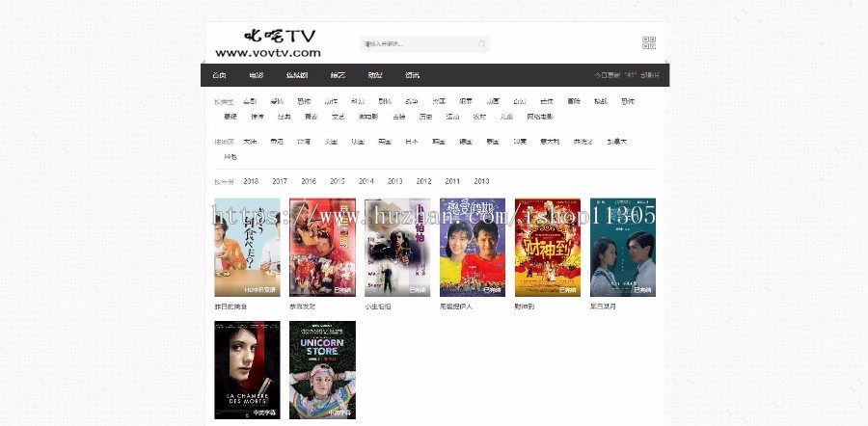Open the 综艺 nav tab

[x=338, y=75]
